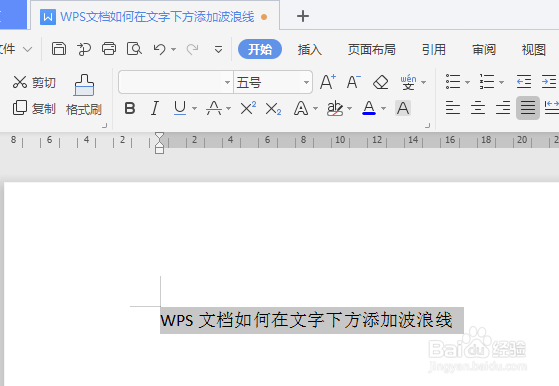Toggle Italic formatting
Viewport: 559px width, 386px height.
(155, 108)
